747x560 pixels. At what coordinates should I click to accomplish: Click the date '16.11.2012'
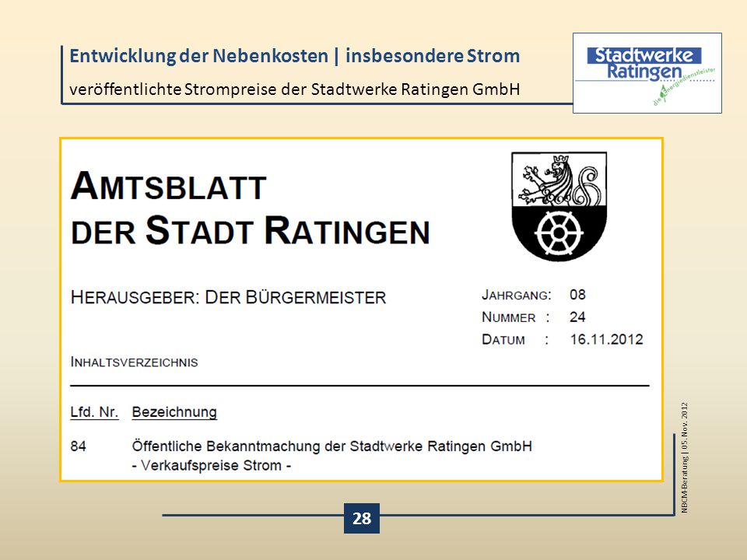click(x=606, y=340)
